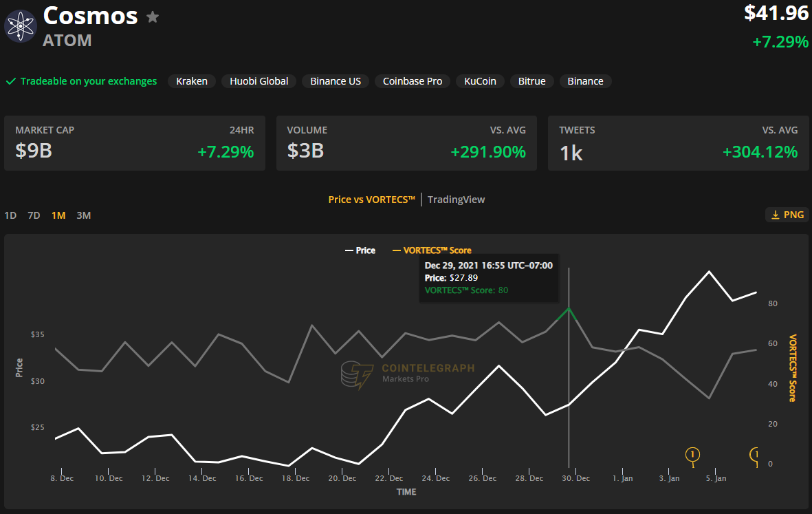Select the Coinbase Pro exchange tag
This screenshot has height=514, width=812.
coord(413,81)
